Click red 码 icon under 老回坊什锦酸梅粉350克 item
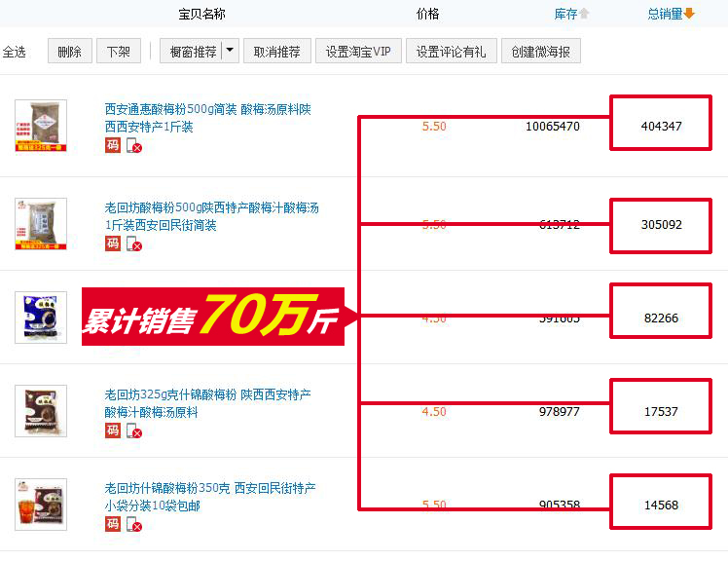 tap(112, 524)
